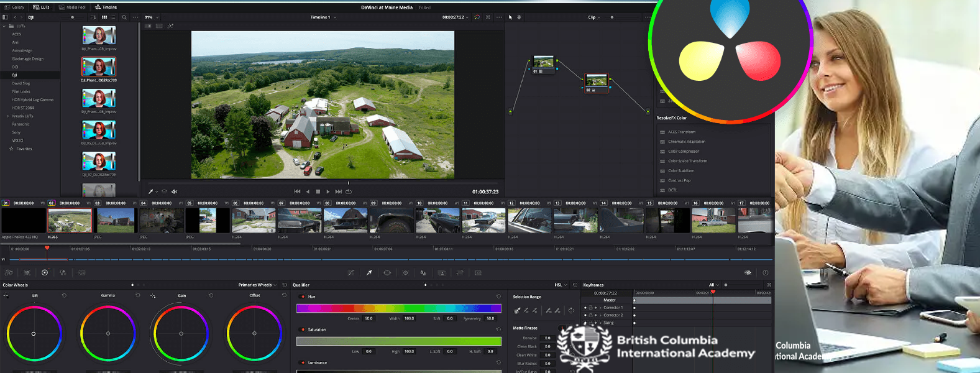Toggle the LUT browser sidebar panel icon

pyautogui.click(x=6, y=17)
